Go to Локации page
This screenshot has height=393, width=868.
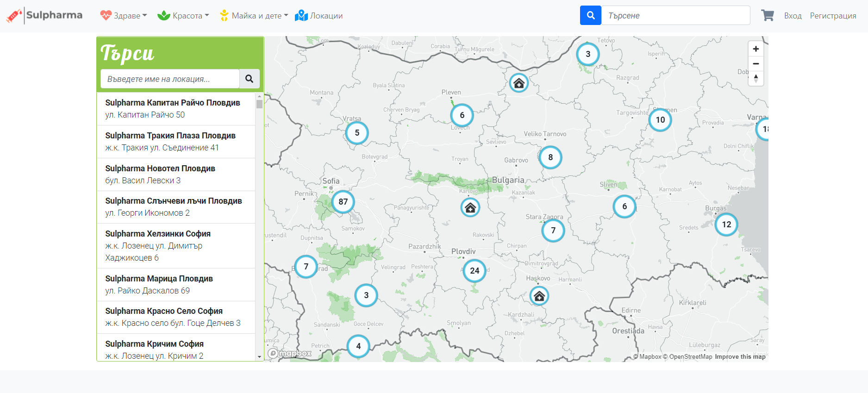319,16
